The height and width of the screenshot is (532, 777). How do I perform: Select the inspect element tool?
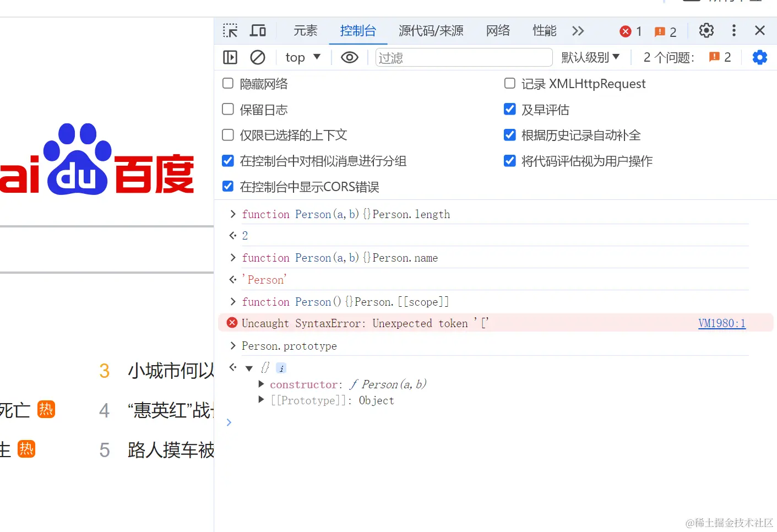[230, 31]
